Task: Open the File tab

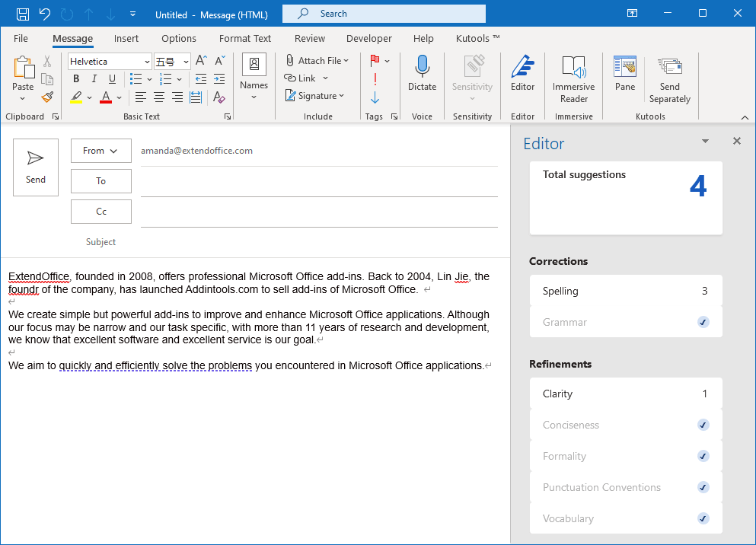Action: (21, 39)
